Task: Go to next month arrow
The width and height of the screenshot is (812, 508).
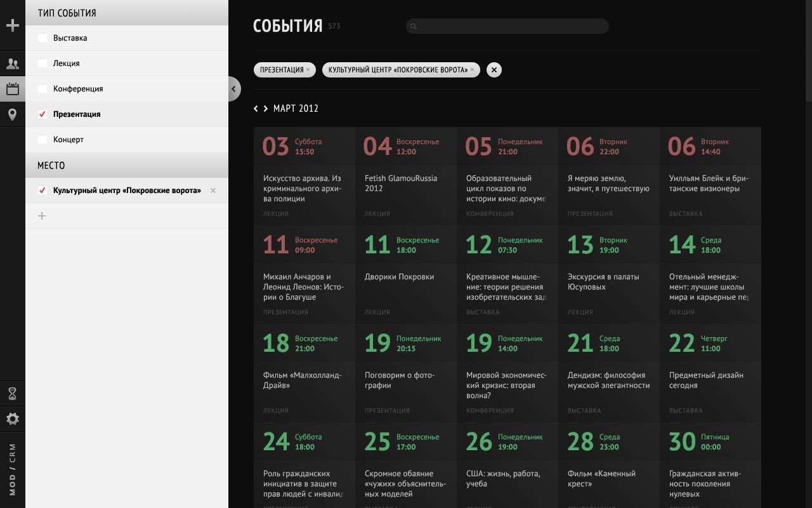Action: click(x=265, y=109)
